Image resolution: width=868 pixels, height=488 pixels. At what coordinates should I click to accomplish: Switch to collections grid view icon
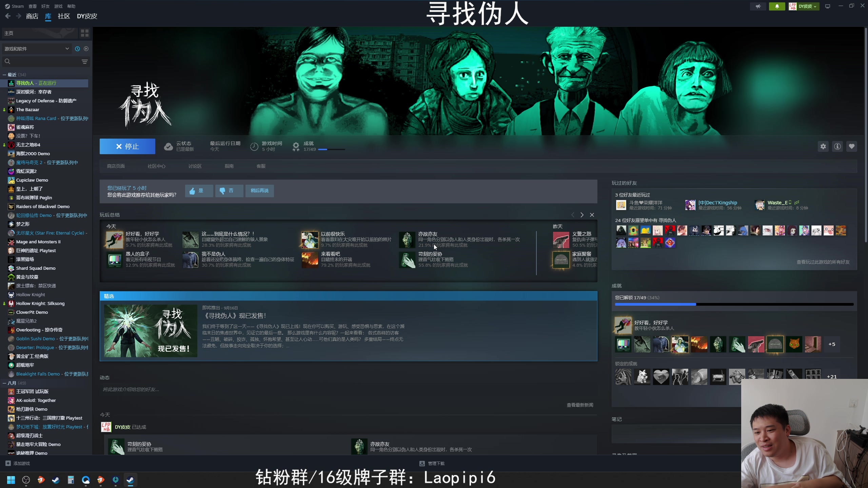tap(85, 33)
